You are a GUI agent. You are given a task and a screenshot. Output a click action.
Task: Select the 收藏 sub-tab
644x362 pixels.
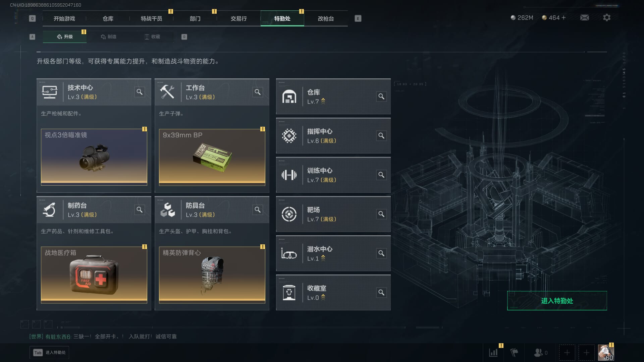click(152, 37)
